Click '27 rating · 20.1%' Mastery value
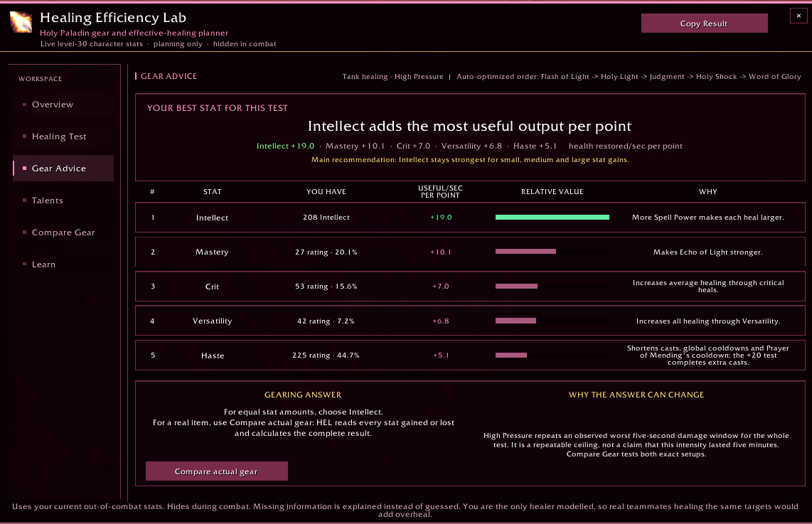The image size is (812, 524). pyautogui.click(x=326, y=252)
